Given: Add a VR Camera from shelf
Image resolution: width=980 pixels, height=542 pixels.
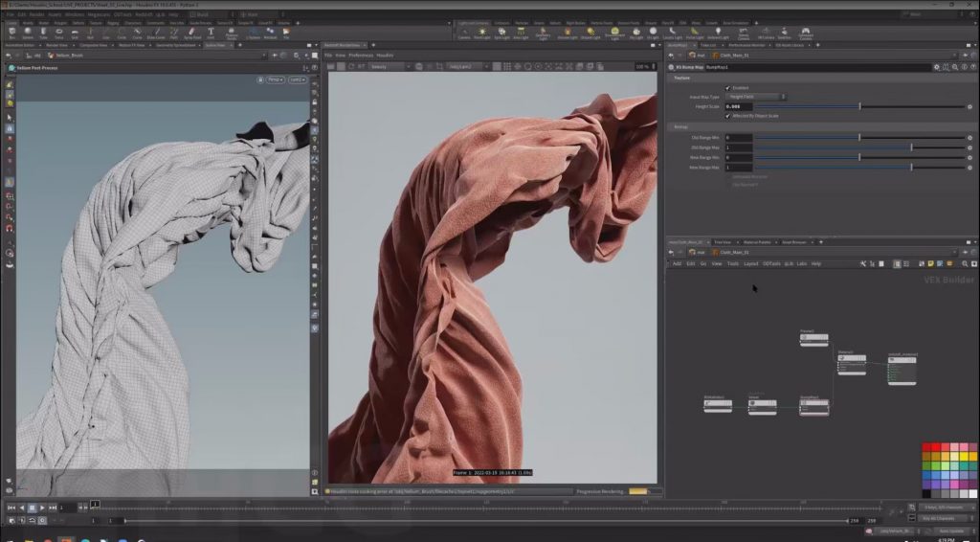Looking at the screenshot, I should (x=766, y=34).
